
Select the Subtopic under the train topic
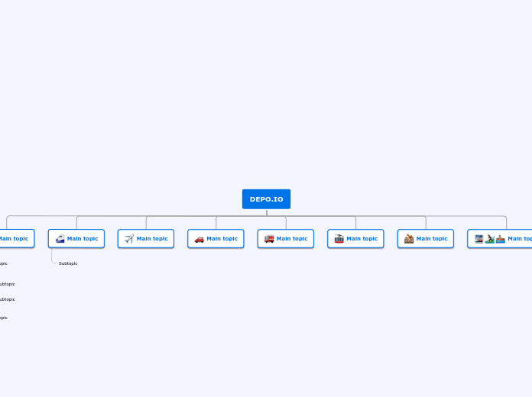click(68, 263)
